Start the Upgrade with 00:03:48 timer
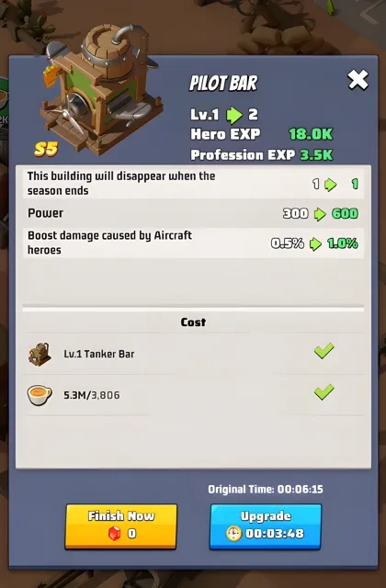386x588 pixels. [266, 526]
